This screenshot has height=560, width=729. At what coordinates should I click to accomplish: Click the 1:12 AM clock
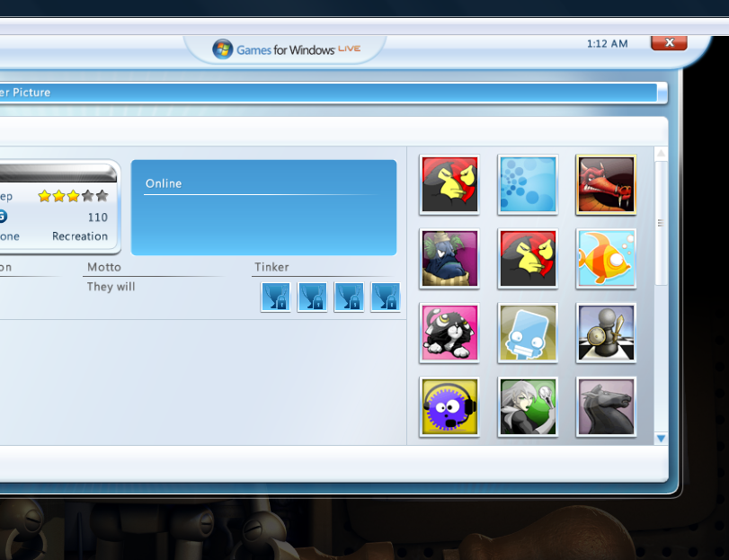click(x=607, y=44)
